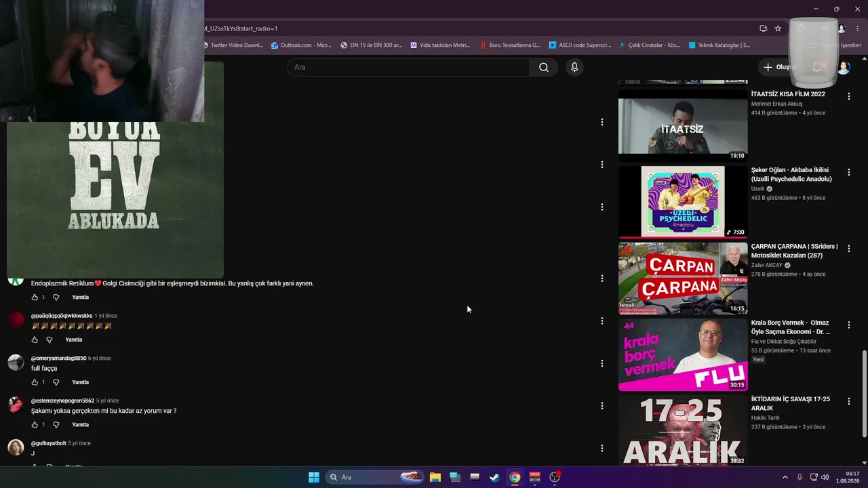The height and width of the screenshot is (488, 868).
Task: Open the Mehmet Erkan Akkuş channel link
Action: coord(776,104)
